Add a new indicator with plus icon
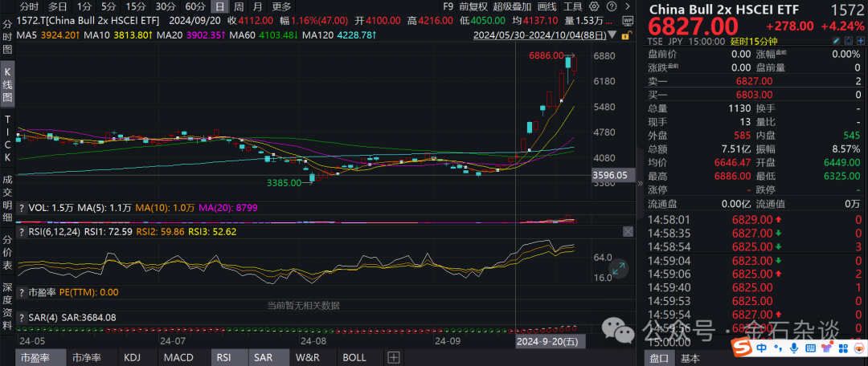Image resolution: width=868 pixels, height=366 pixels. pyautogui.click(x=393, y=357)
